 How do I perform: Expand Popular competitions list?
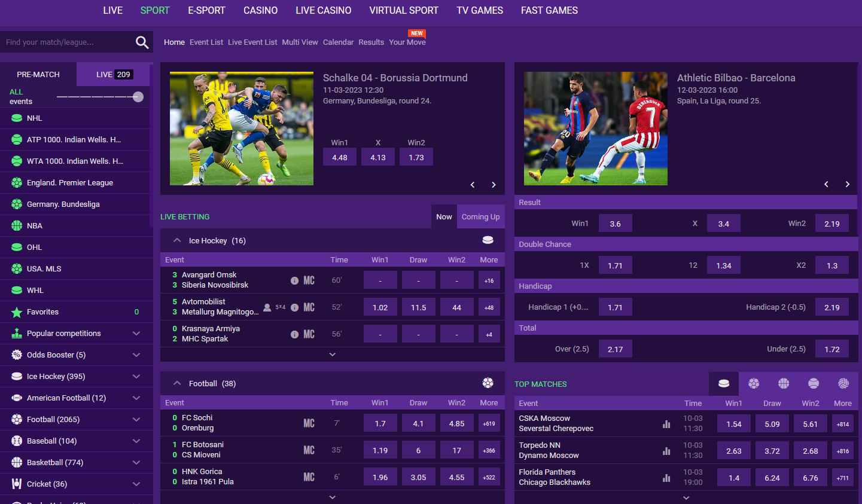coord(136,334)
